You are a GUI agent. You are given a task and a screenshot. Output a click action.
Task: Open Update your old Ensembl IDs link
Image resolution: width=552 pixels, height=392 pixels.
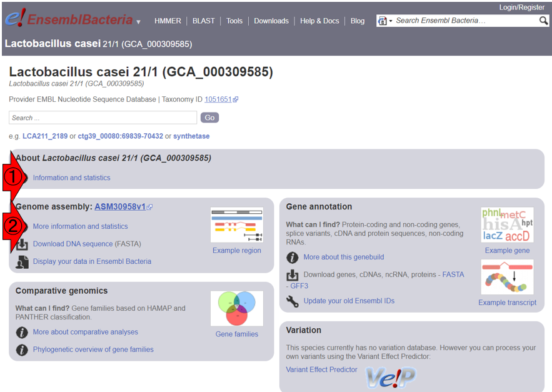[349, 301]
